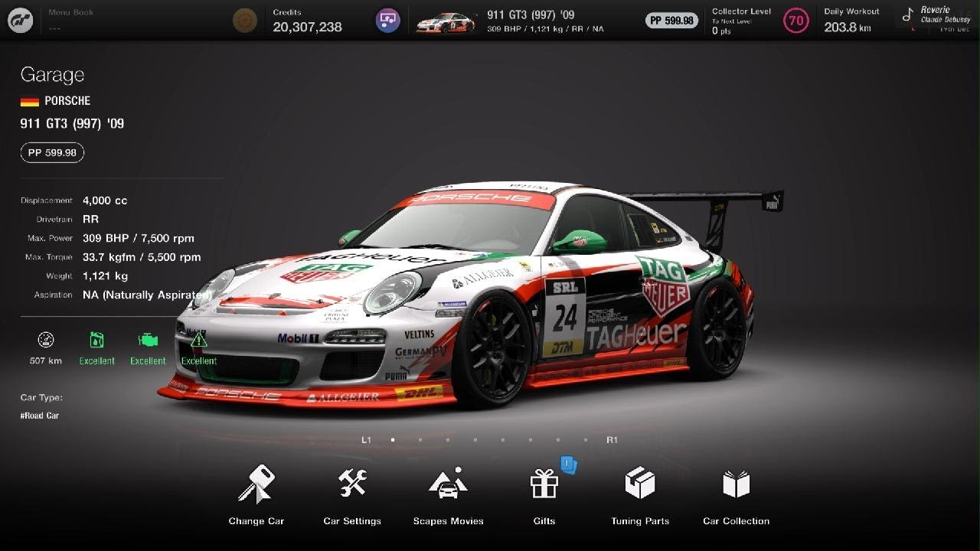
Task: Click the German flag icon next to PORSCHE
Action: point(30,101)
